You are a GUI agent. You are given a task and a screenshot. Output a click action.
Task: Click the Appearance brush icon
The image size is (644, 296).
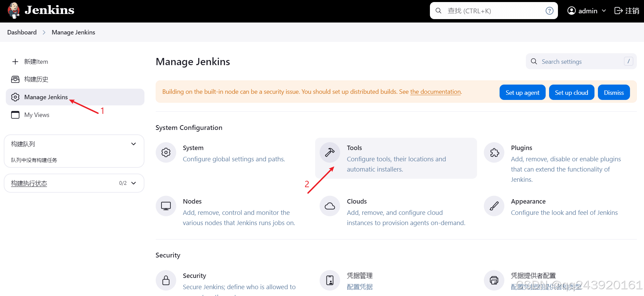(x=494, y=206)
